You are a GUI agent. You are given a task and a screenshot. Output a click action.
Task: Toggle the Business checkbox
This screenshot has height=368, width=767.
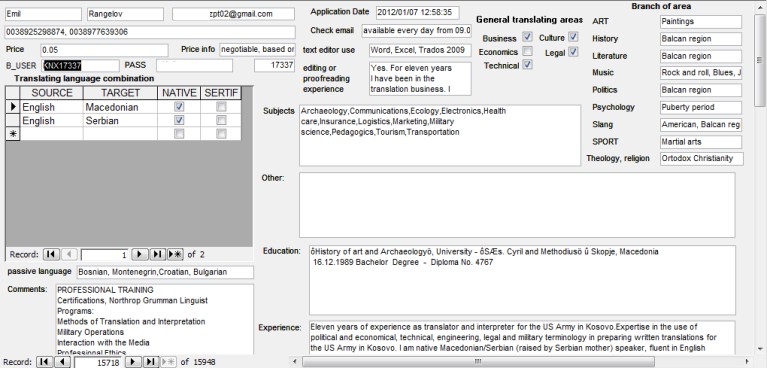tap(527, 37)
